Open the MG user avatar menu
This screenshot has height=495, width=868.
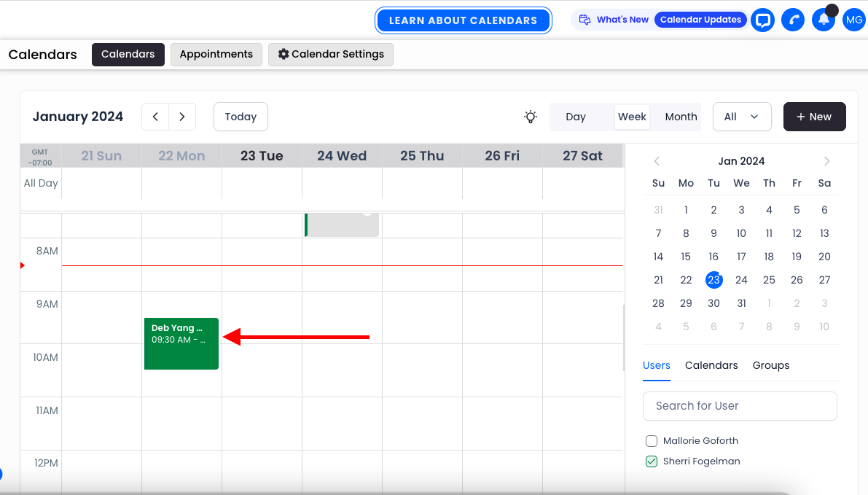pos(853,20)
